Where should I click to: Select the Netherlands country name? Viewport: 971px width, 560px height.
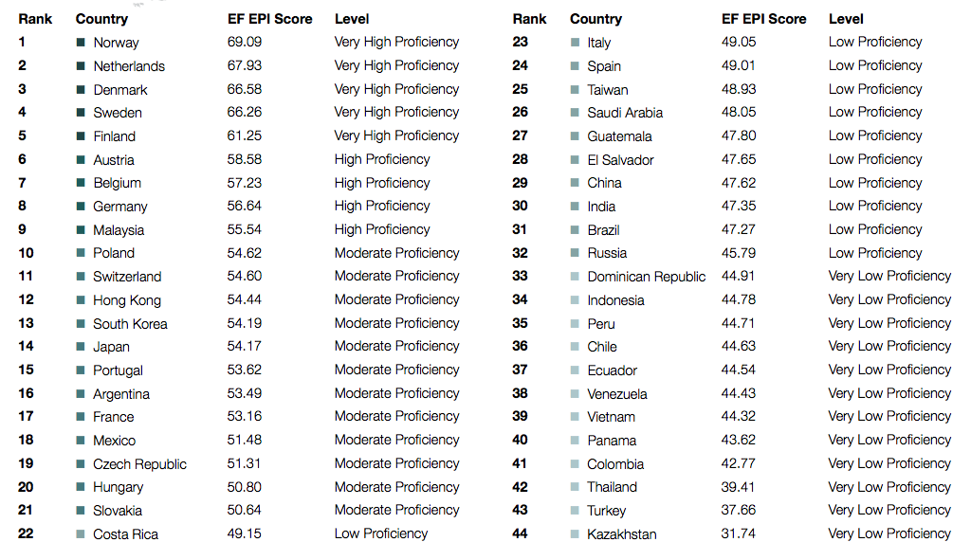(x=129, y=66)
